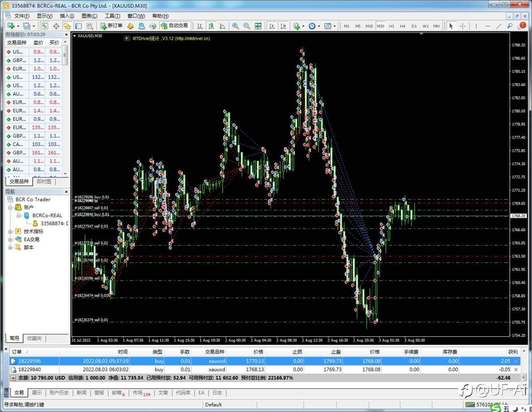Open the 帮助(H) menu
Image resolution: width=532 pixels, height=412 pixels.
[x=160, y=16]
